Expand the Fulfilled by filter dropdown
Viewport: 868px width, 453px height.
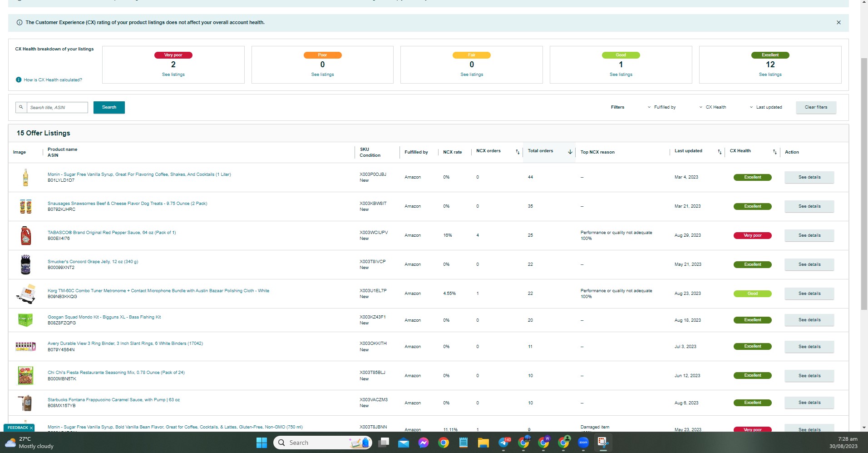(661, 107)
